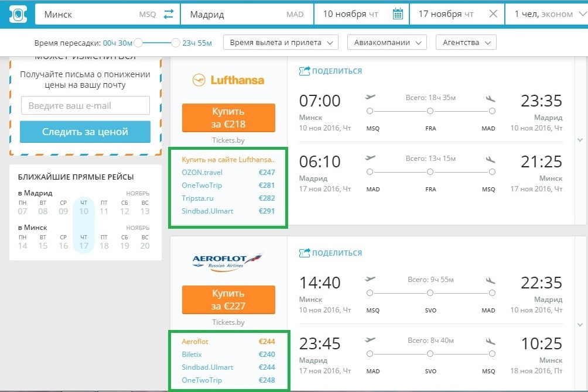The width and height of the screenshot is (588, 392).
Task: Click the БЛИЖАЙШИЕ ПРЯМЫЕ РЕЙСЫ heading
Action: [x=76, y=177]
